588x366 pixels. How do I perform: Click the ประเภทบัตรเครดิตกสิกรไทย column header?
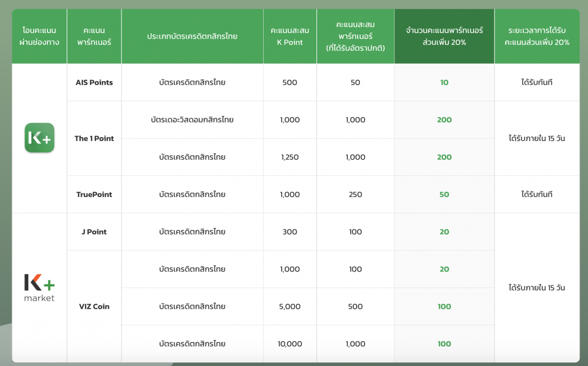[x=192, y=36]
